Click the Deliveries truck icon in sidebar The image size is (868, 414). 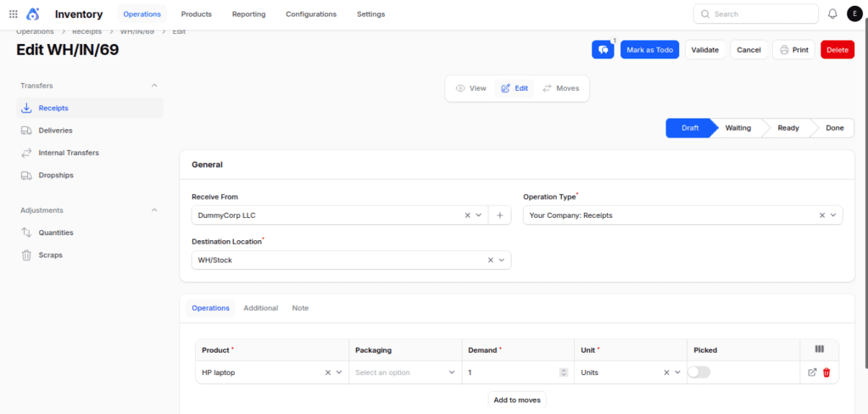tap(26, 131)
